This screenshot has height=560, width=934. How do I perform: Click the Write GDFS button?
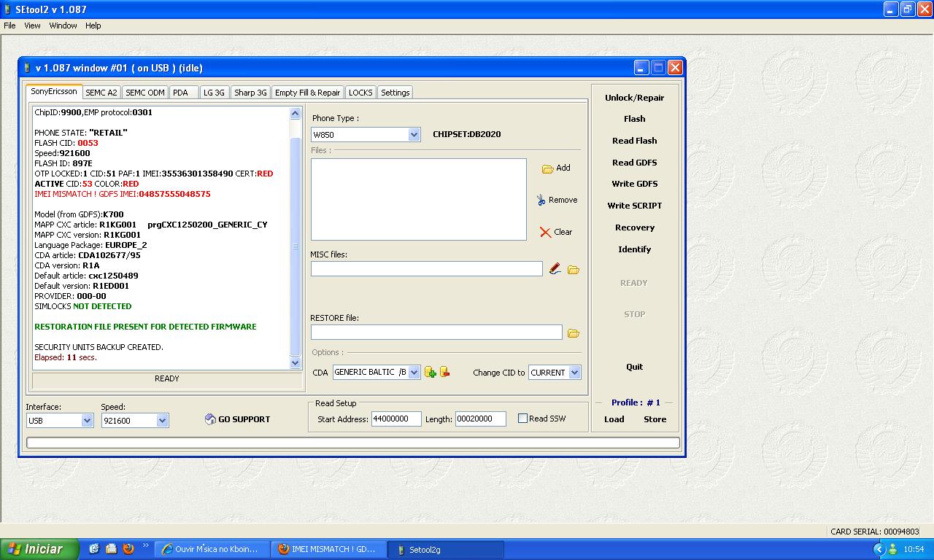point(634,184)
